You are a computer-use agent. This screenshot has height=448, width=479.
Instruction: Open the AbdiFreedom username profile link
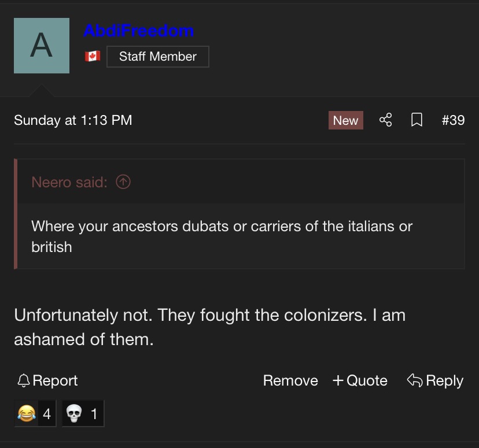click(x=139, y=31)
